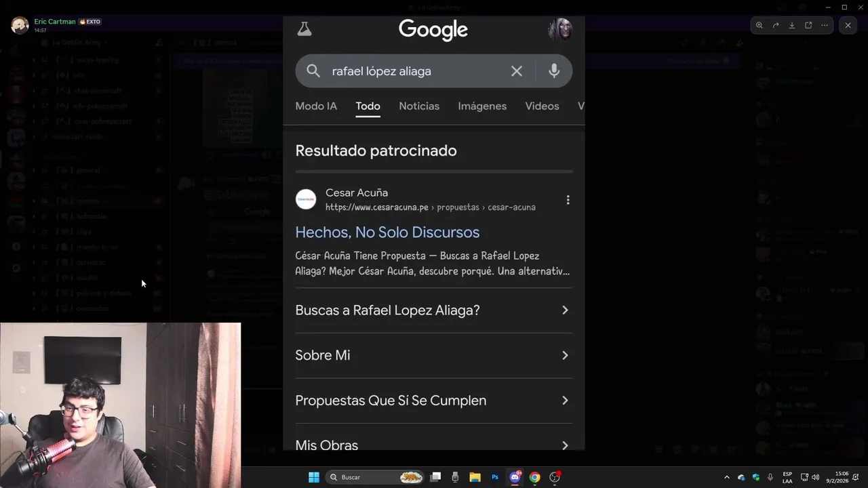
Task: Click the microphone icon in the system tray
Action: pos(770,477)
